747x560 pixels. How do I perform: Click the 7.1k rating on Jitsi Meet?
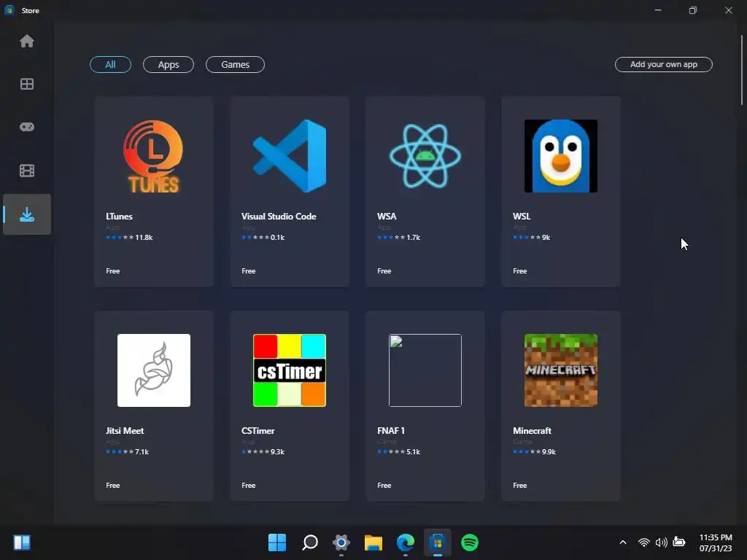pos(142,451)
